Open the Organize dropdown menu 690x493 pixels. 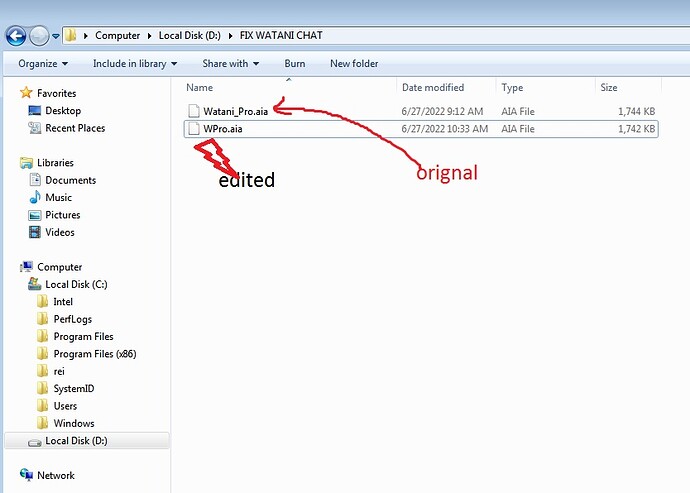pos(43,64)
